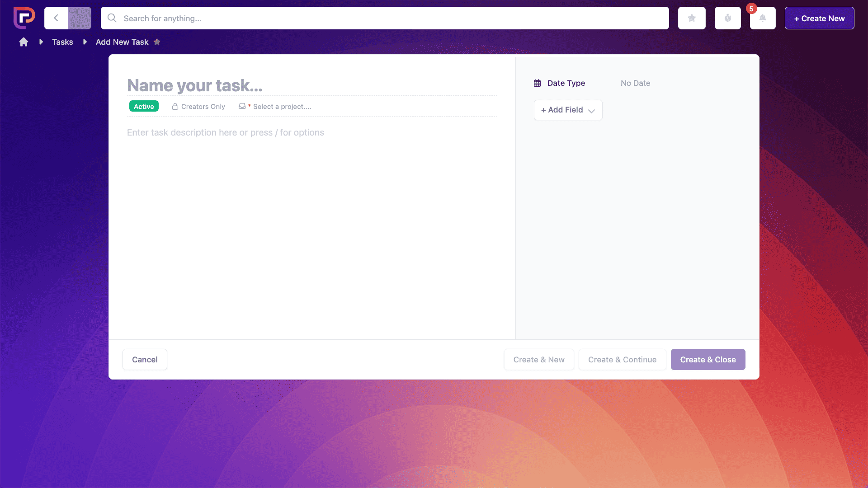
Task: Click the star/favorite icon in header
Action: pyautogui.click(x=692, y=18)
